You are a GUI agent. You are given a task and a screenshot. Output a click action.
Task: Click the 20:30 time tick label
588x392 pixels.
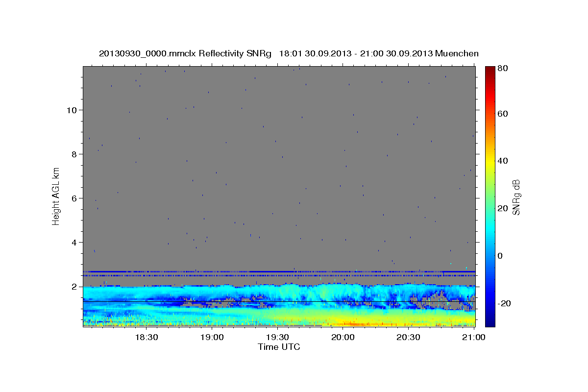pos(408,338)
